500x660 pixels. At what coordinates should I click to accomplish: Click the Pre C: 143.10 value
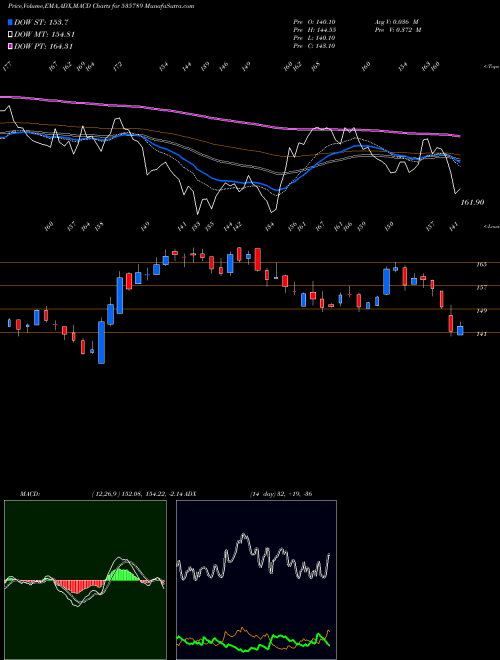tap(314, 46)
